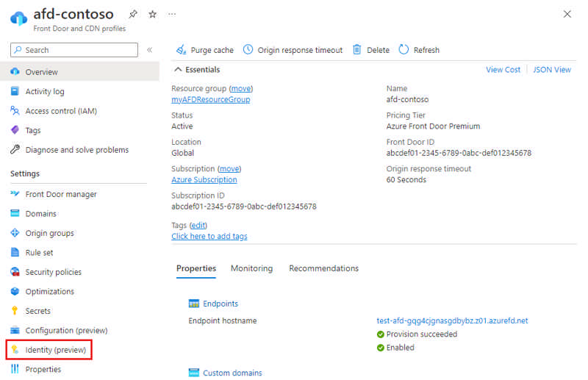The width and height of the screenshot is (588, 380).
Task: Close the afd-contoso blade
Action: point(567,14)
